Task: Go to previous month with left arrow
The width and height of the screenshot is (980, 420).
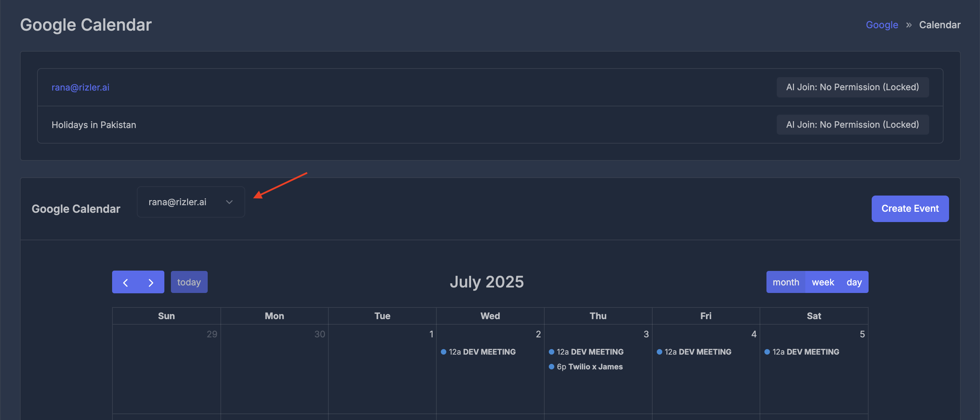Action: click(x=126, y=282)
